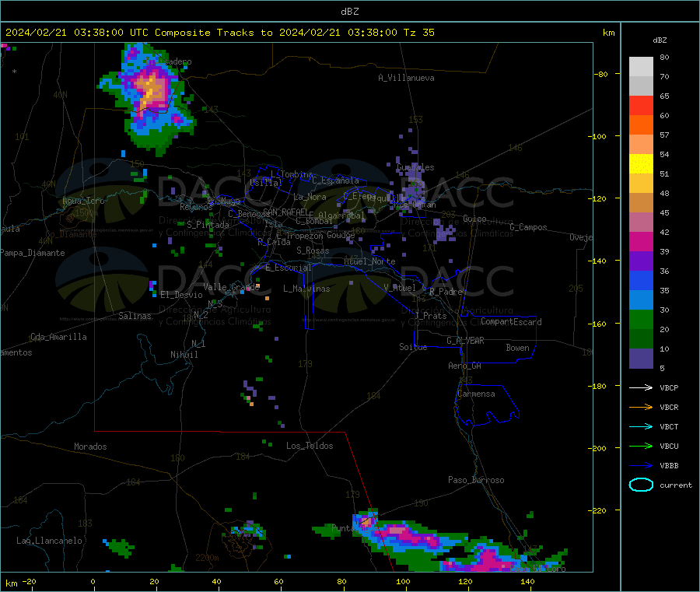The image size is (700, 592).
Task: Click the blue VBBB arrow in legend
Action: click(641, 466)
